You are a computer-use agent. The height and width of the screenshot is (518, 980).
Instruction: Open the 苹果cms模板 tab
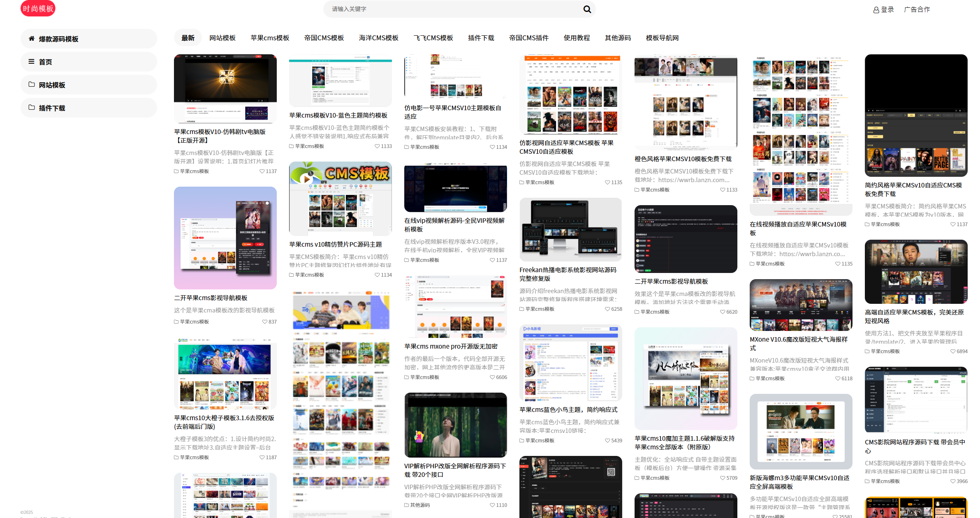click(x=270, y=38)
